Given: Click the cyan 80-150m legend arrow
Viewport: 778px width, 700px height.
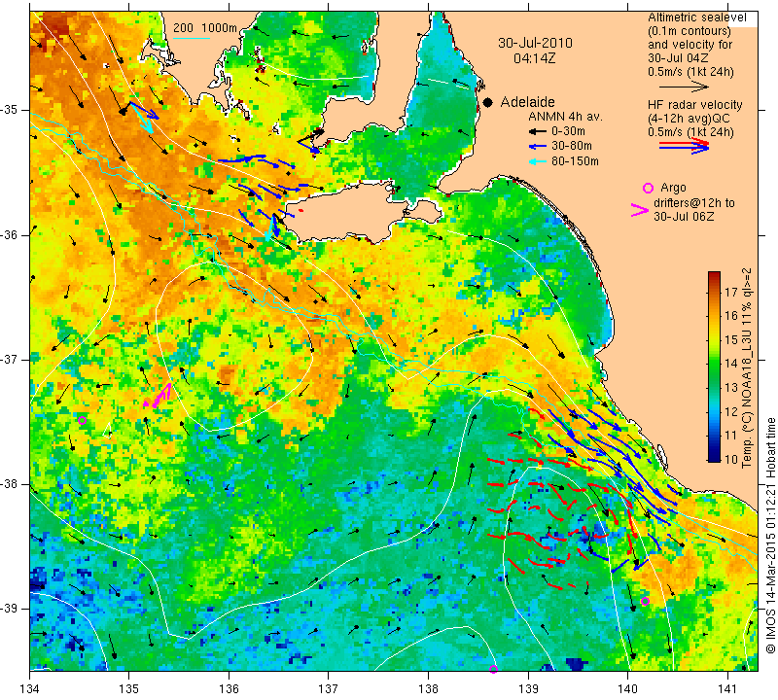Looking at the screenshot, I should point(537,161).
